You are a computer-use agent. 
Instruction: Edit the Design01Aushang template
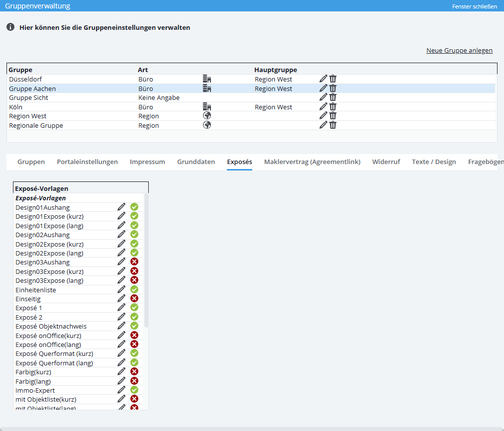tap(121, 207)
